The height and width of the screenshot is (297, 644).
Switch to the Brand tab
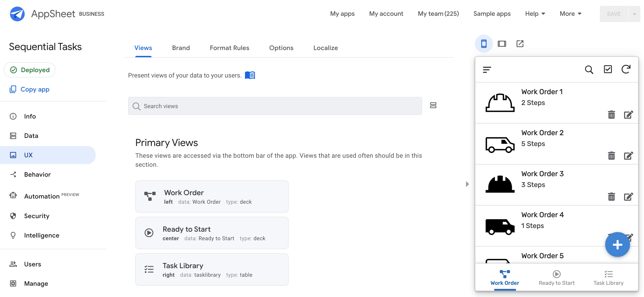click(181, 48)
